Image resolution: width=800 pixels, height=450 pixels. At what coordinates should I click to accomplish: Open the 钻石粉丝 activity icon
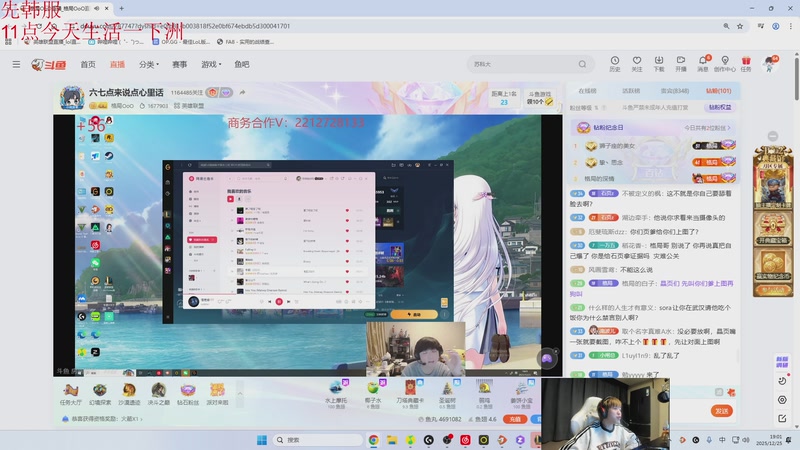[x=188, y=394]
